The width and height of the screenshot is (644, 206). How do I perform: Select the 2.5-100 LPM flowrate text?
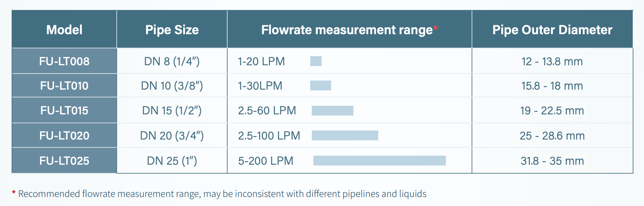269,136
